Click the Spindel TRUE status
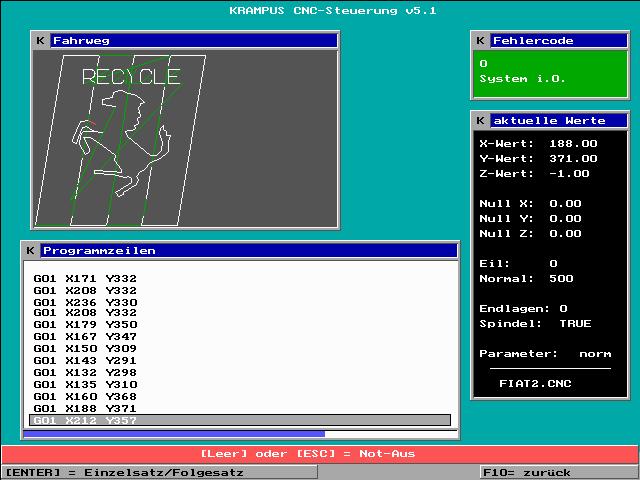 (x=575, y=324)
